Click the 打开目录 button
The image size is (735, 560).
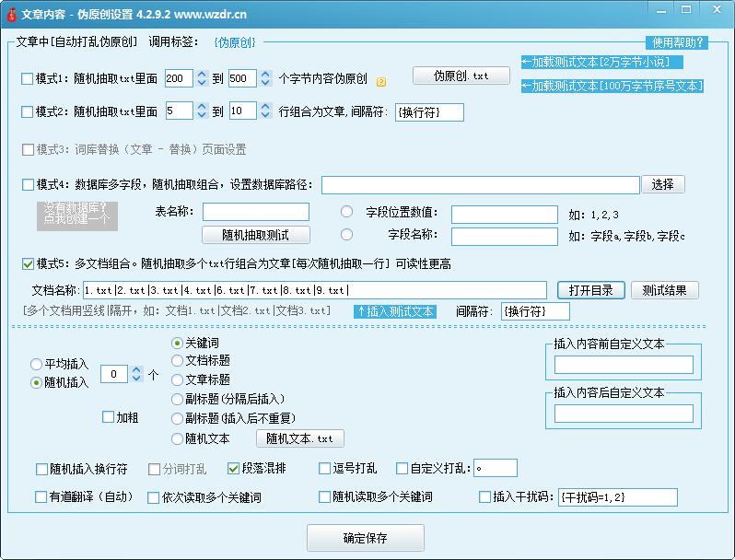[x=590, y=290]
